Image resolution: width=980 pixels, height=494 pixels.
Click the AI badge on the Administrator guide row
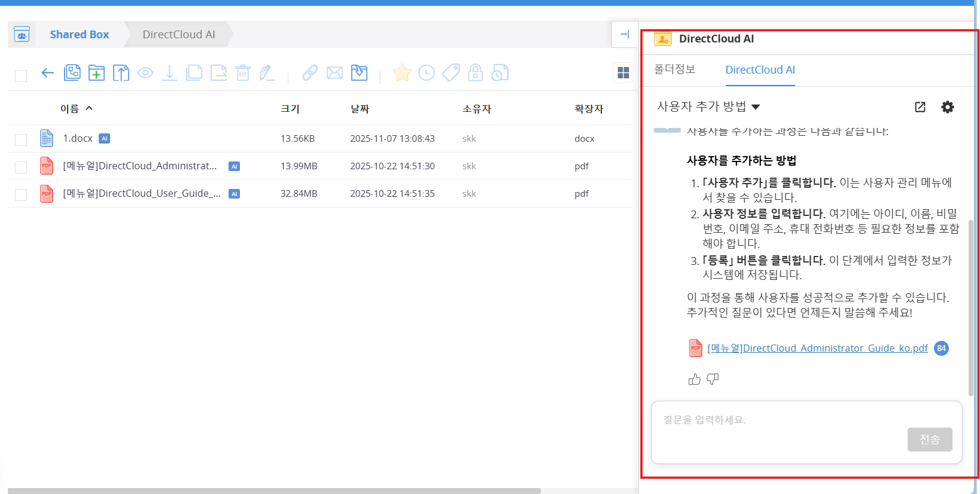click(235, 166)
